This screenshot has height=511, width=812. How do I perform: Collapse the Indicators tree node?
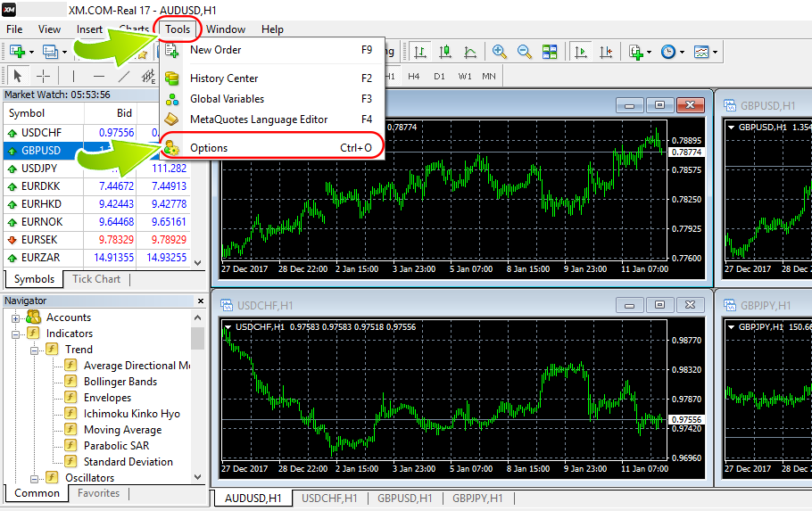15,334
